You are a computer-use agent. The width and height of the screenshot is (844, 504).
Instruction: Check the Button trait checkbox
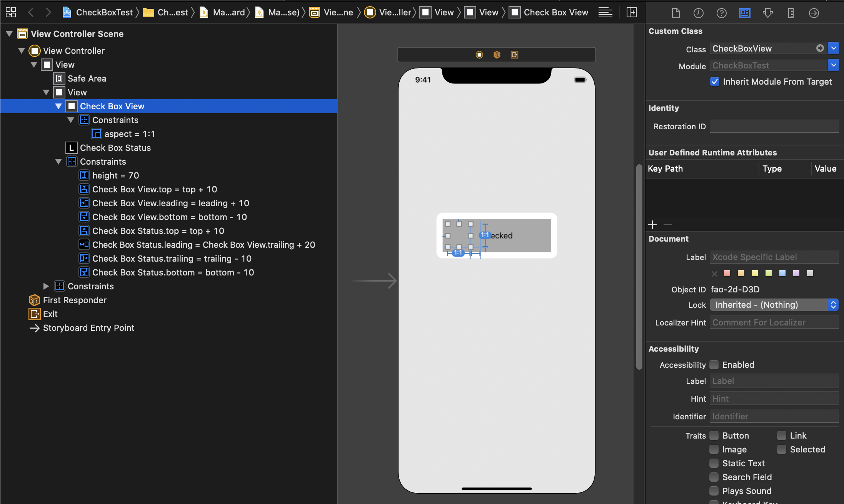(x=714, y=436)
